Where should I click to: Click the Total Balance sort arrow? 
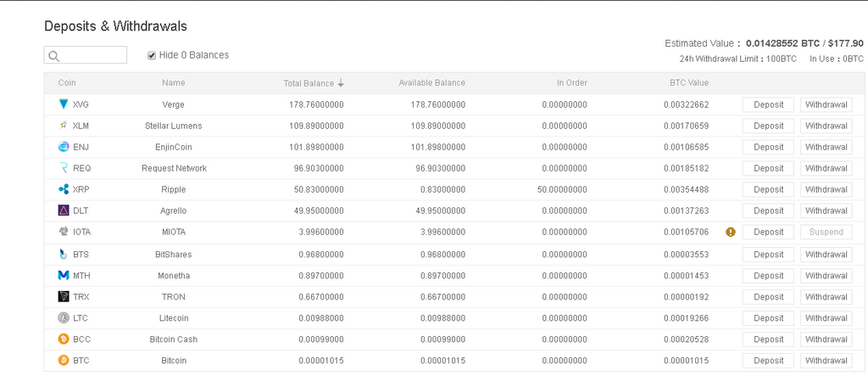click(341, 83)
